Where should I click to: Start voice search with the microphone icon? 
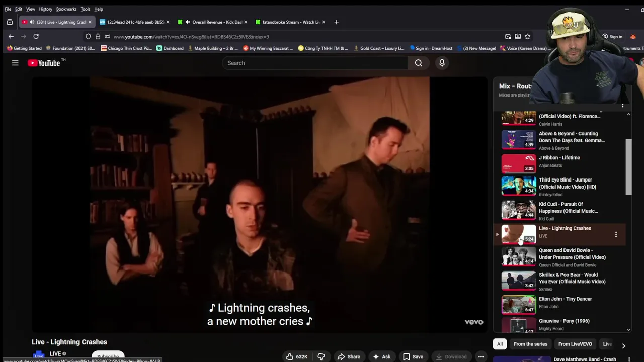pos(442,63)
